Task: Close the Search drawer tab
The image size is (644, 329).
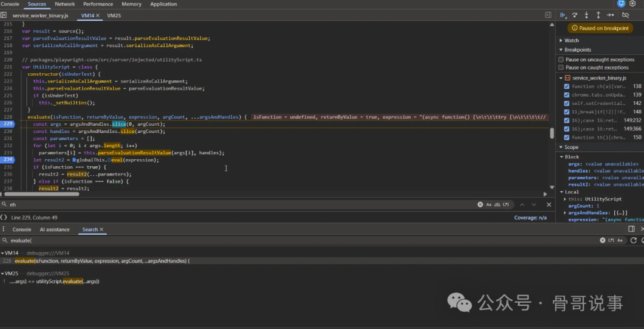Action: [101, 229]
